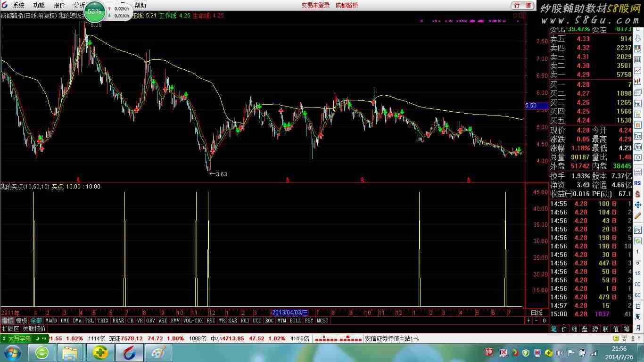
Task: Select the 全部 indicator filter
Action: click(x=36, y=321)
